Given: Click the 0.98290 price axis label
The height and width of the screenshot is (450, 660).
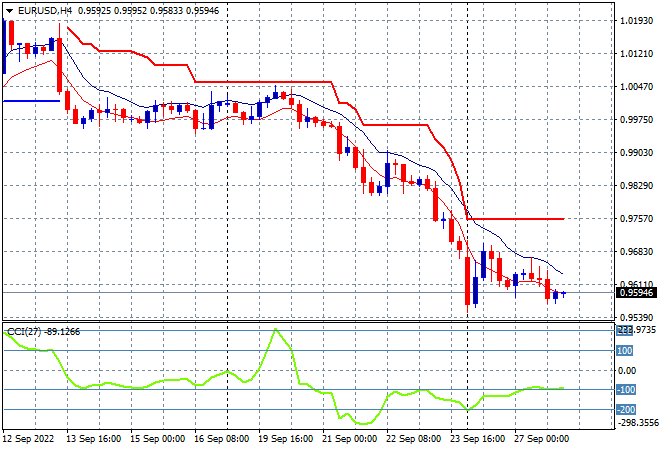Looking at the screenshot, I should click(x=636, y=185).
